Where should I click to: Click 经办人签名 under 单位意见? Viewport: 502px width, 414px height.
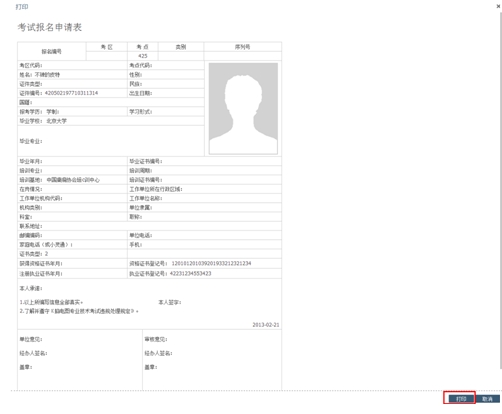click(33, 353)
